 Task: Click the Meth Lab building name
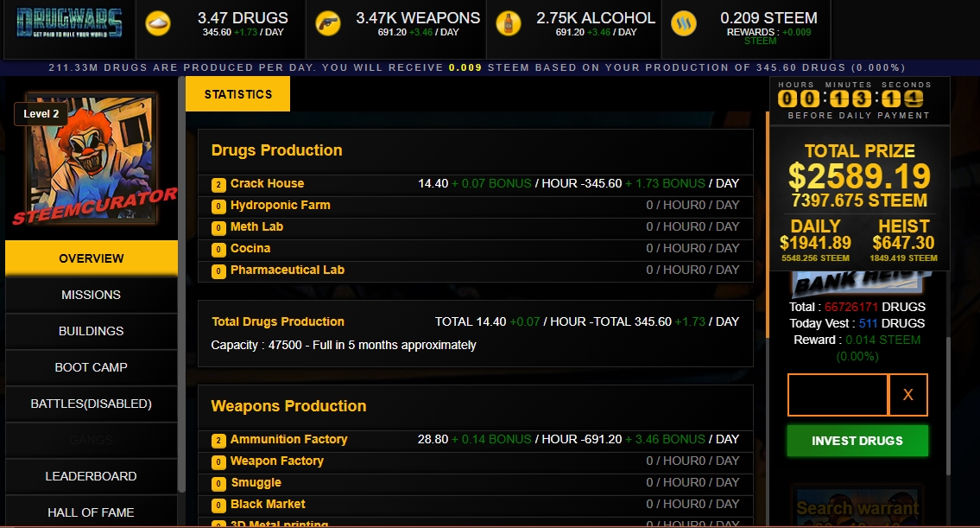coord(257,226)
